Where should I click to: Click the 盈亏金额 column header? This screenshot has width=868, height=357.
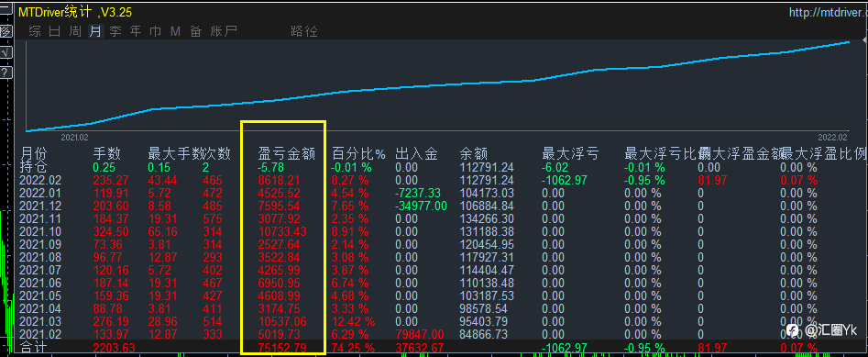[x=286, y=153]
